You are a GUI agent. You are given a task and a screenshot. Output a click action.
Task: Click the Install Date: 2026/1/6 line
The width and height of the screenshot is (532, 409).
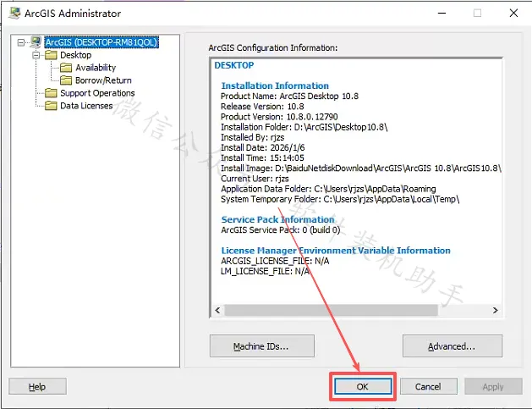coord(262,148)
